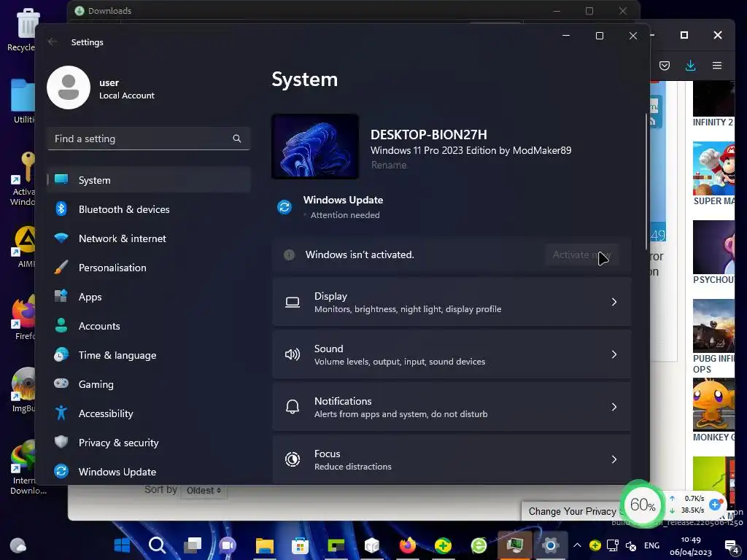
Task: Click the MONKEY game thumbnail in browser
Action: coord(713,404)
